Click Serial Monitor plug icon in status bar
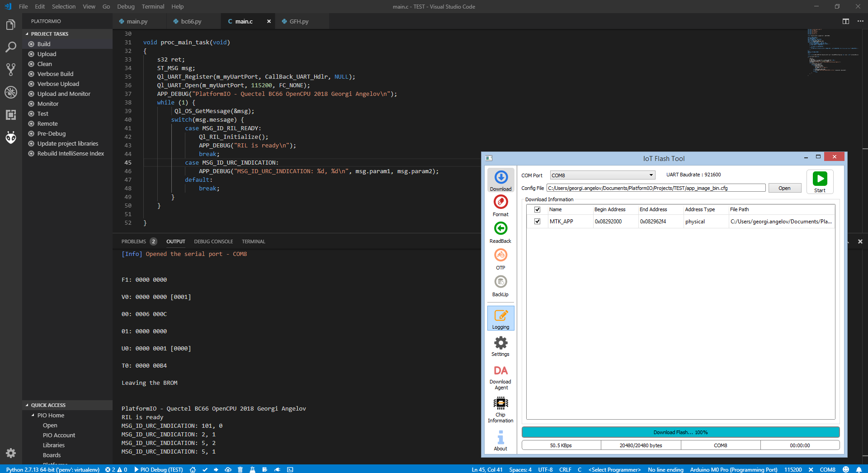This screenshot has height=473, width=868. coord(277,469)
